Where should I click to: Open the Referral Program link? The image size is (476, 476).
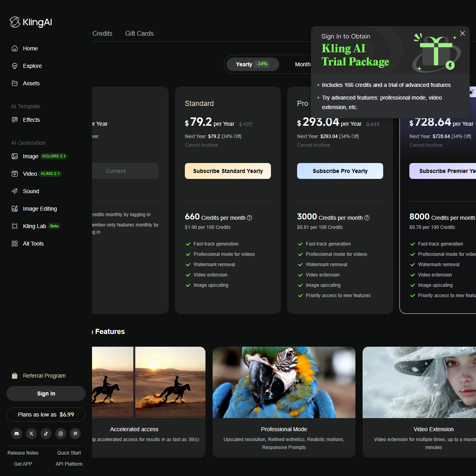click(x=44, y=376)
